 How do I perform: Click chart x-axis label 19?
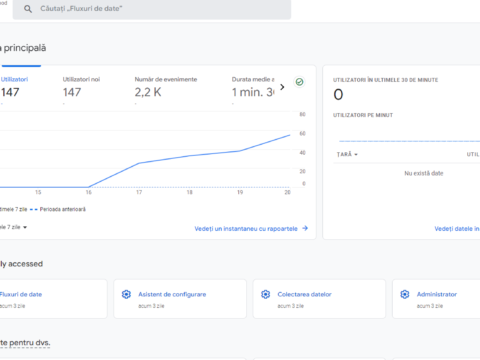pyautogui.click(x=240, y=192)
